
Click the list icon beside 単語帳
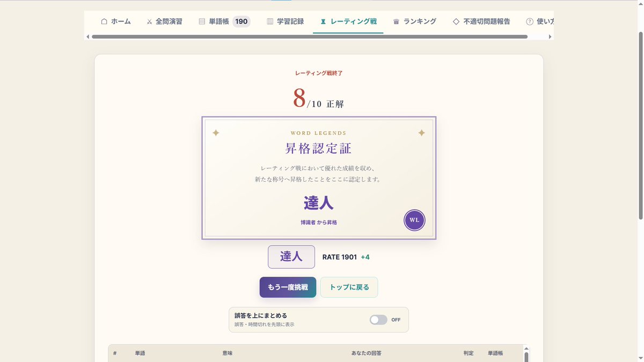(202, 21)
